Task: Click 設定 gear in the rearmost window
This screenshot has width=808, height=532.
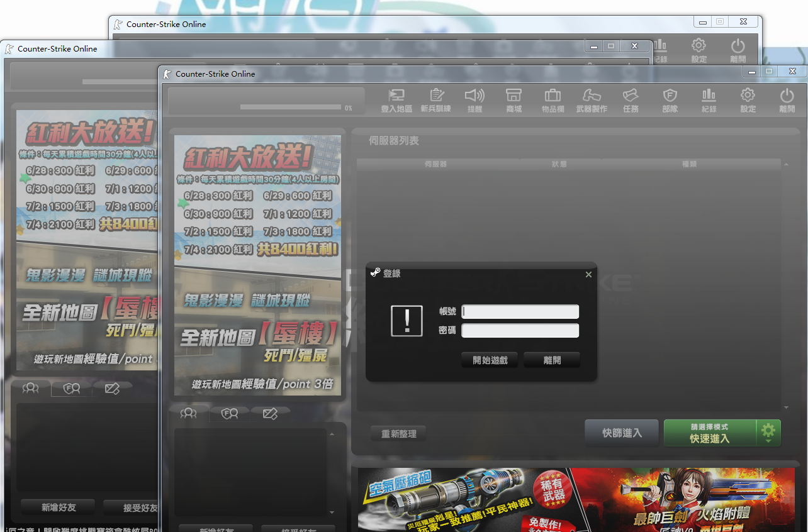Action: coord(699,50)
